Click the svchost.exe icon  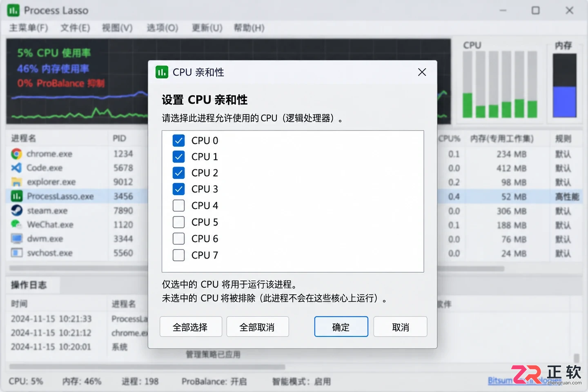(x=16, y=253)
